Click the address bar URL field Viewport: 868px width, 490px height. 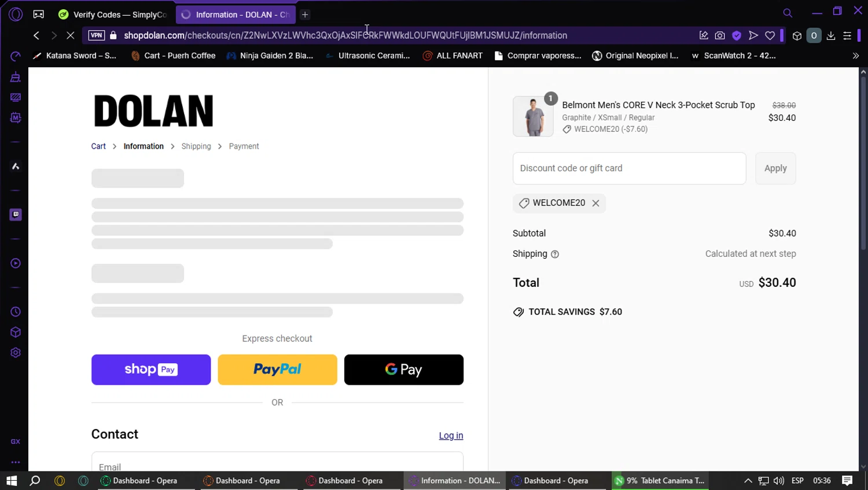[345, 35]
